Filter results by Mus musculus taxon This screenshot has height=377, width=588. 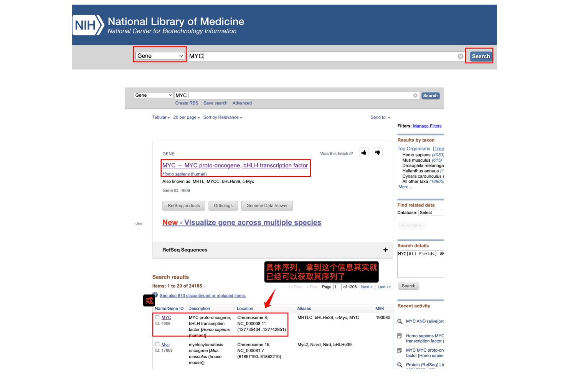tap(416, 160)
